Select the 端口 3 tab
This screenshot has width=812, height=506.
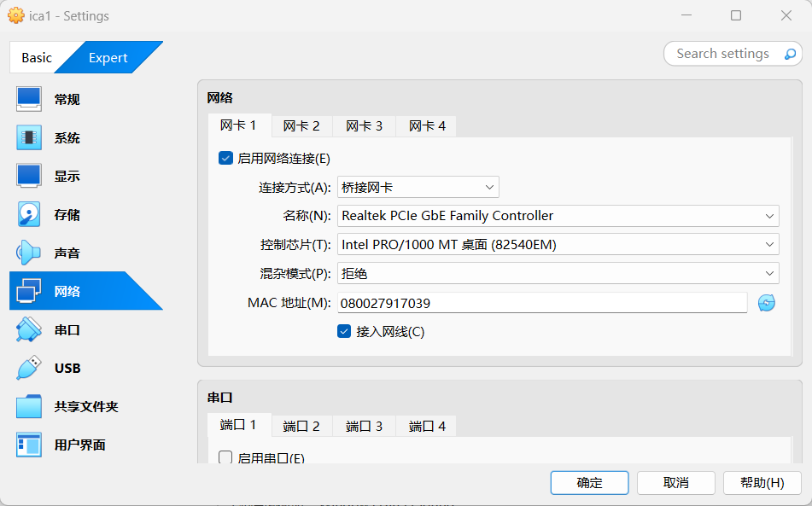pyautogui.click(x=364, y=427)
